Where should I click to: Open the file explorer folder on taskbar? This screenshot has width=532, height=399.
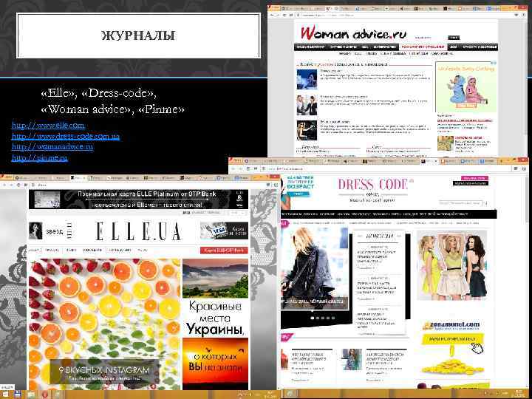[x=31, y=395]
